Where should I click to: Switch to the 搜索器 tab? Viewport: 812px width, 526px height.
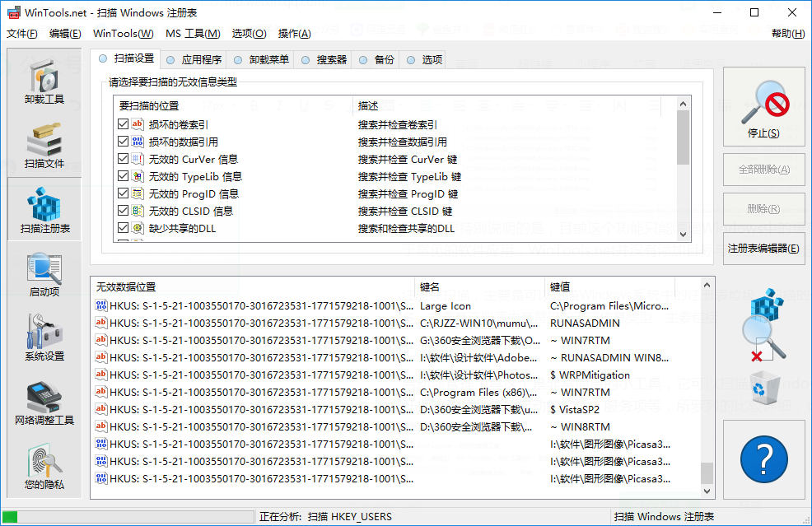tap(324, 60)
